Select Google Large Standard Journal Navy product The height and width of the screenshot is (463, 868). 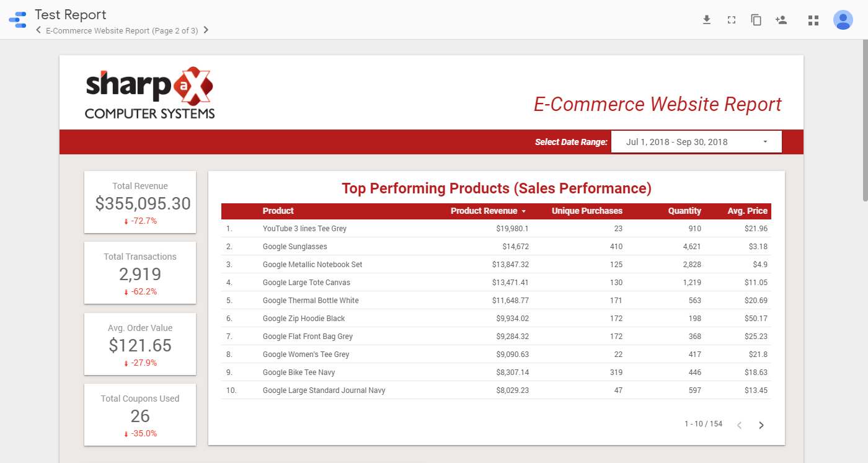point(324,390)
